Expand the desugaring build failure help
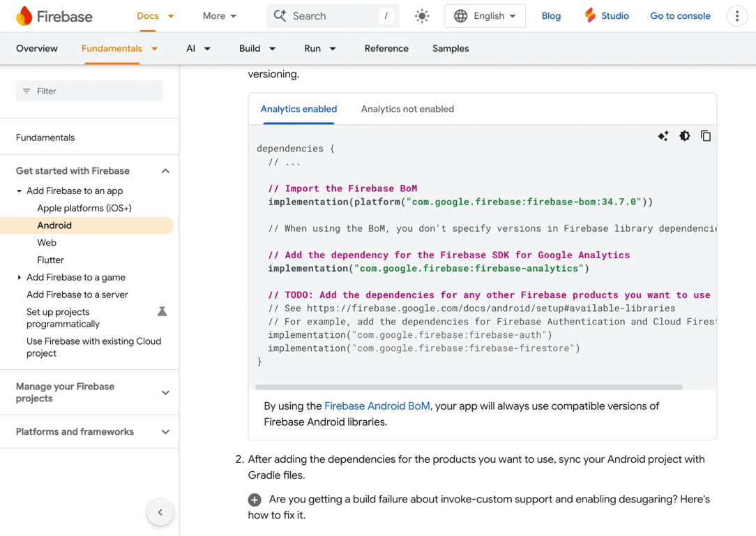Viewport: 756px width, 536px height. [254, 500]
